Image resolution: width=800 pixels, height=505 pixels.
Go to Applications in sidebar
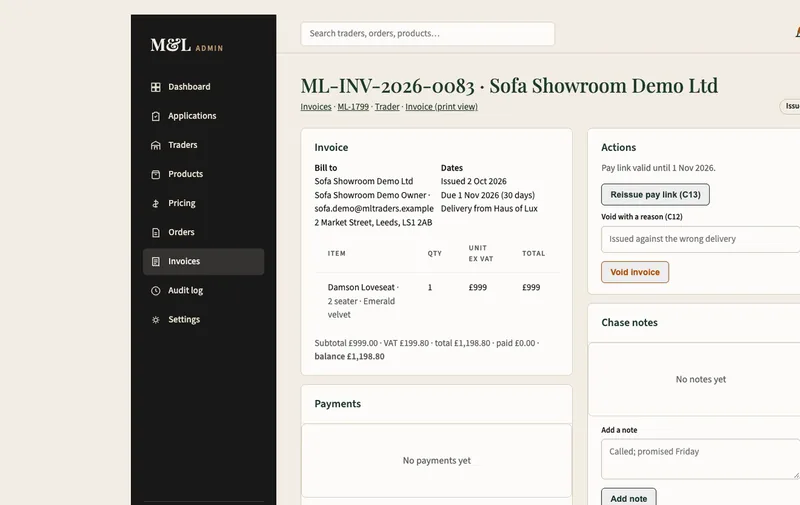point(203,116)
